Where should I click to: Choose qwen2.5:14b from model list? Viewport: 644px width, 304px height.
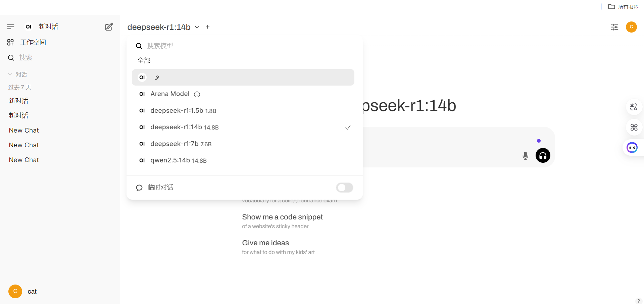(x=243, y=160)
